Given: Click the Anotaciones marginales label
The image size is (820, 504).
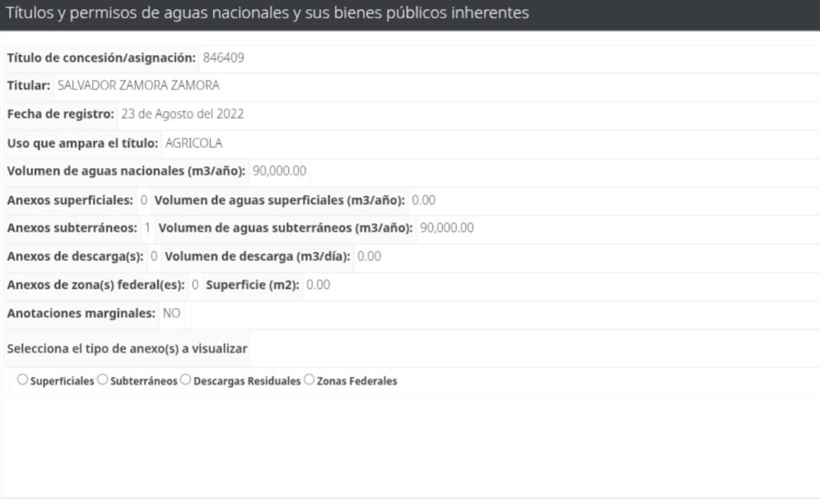Looking at the screenshot, I should pos(81,314).
